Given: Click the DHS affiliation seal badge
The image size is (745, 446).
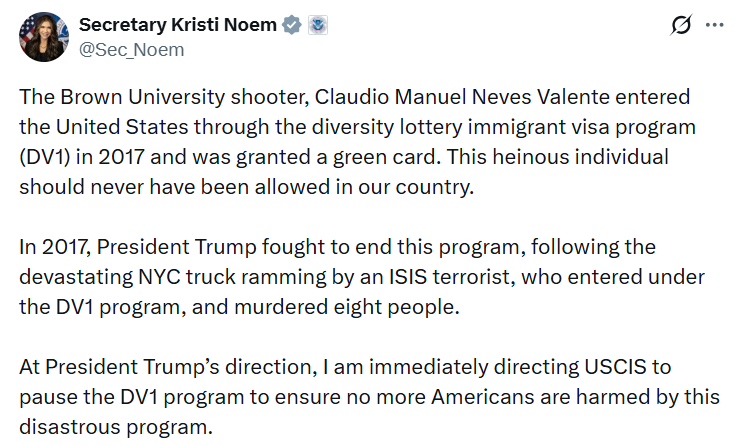Looking at the screenshot, I should [x=317, y=26].
